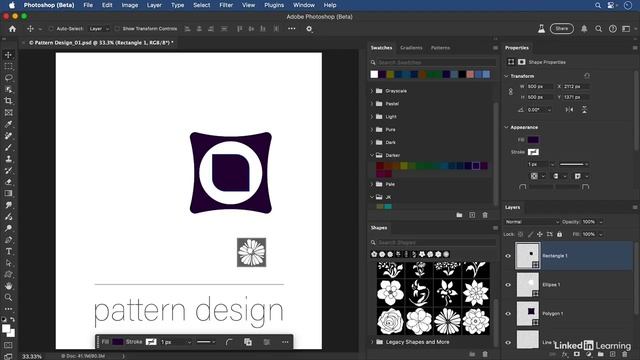Click the Search Swatches field
The width and height of the screenshot is (640, 360).
tap(434, 62)
